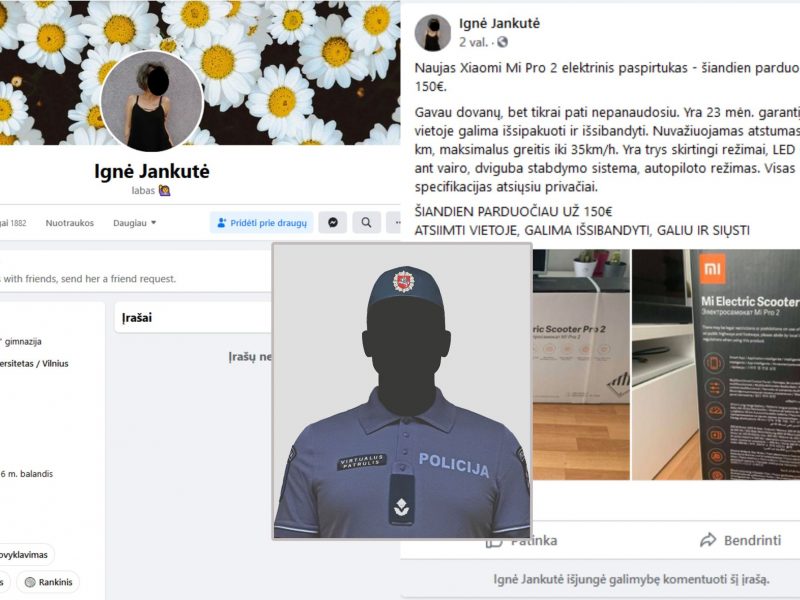Open the Scooter Pro 2 box photo
This screenshot has height=600, width=800.
581,364
